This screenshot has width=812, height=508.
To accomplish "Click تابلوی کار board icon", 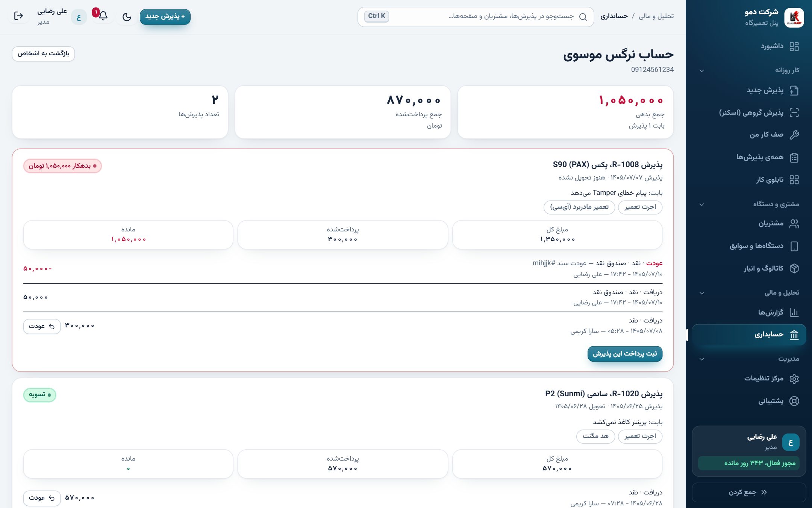I will (x=794, y=179).
